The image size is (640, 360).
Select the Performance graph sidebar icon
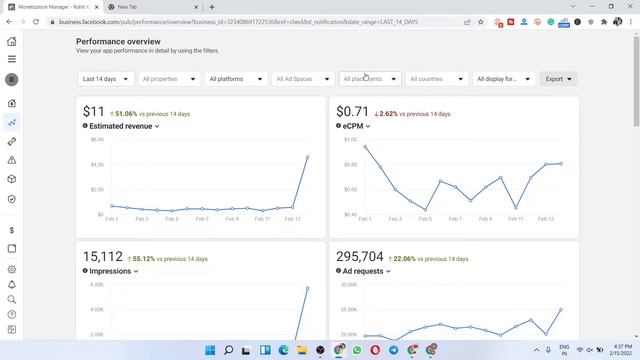[x=12, y=122]
